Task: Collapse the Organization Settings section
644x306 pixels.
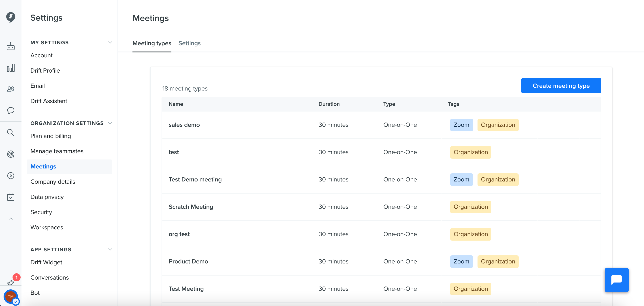Action: (x=110, y=123)
